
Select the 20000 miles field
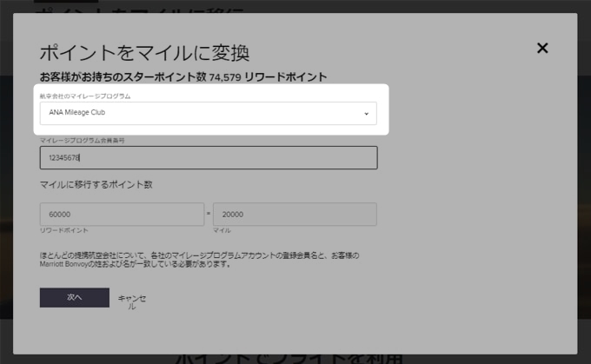[295, 214]
